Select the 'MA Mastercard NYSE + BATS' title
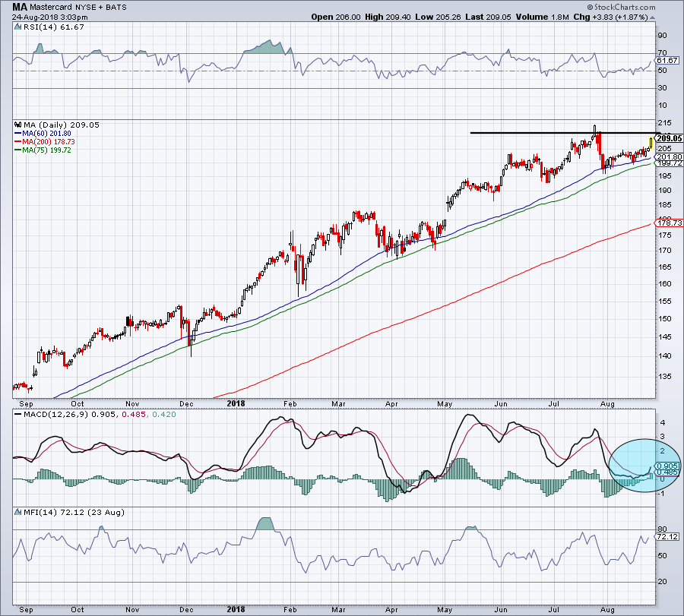684x616 pixels. [x=69, y=7]
